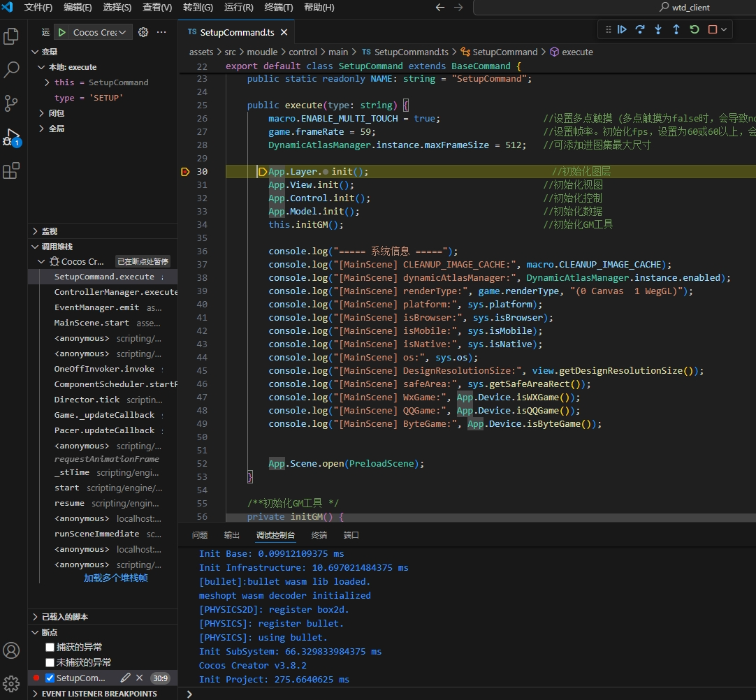
Task: Restart the debugging session
Action: pyautogui.click(x=695, y=29)
